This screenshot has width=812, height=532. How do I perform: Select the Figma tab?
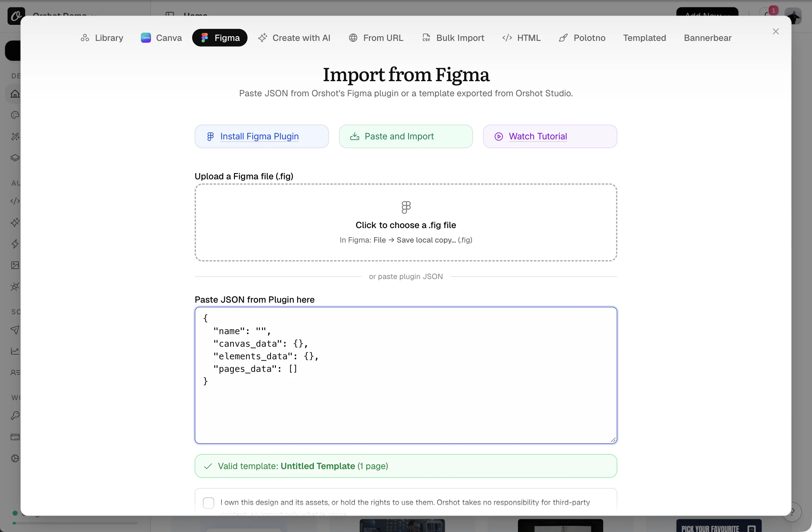pos(220,38)
